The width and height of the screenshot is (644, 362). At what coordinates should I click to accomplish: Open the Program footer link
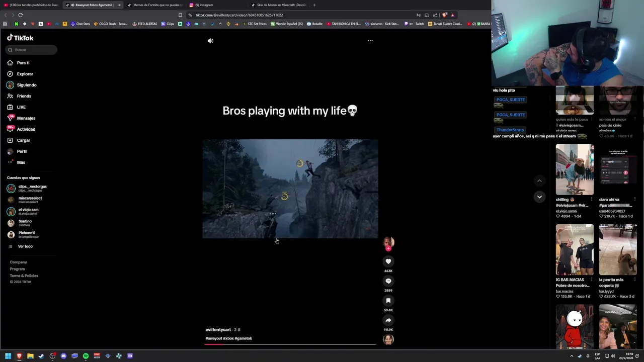tap(17, 269)
